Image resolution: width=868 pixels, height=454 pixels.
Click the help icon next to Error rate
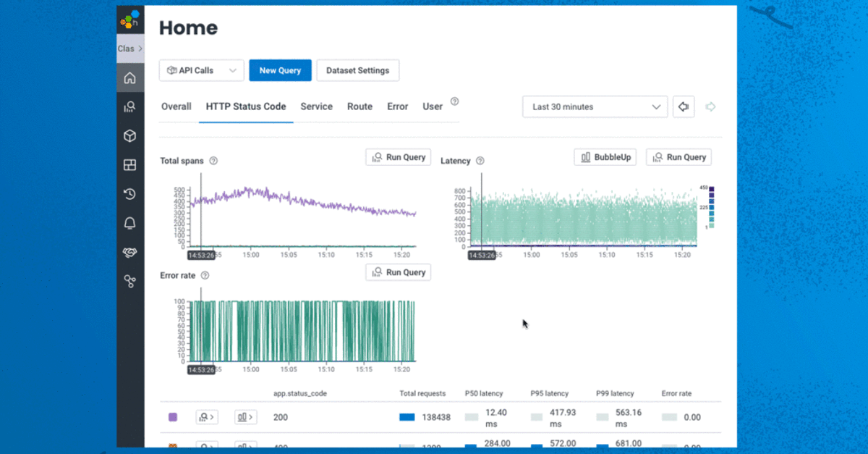coord(205,276)
